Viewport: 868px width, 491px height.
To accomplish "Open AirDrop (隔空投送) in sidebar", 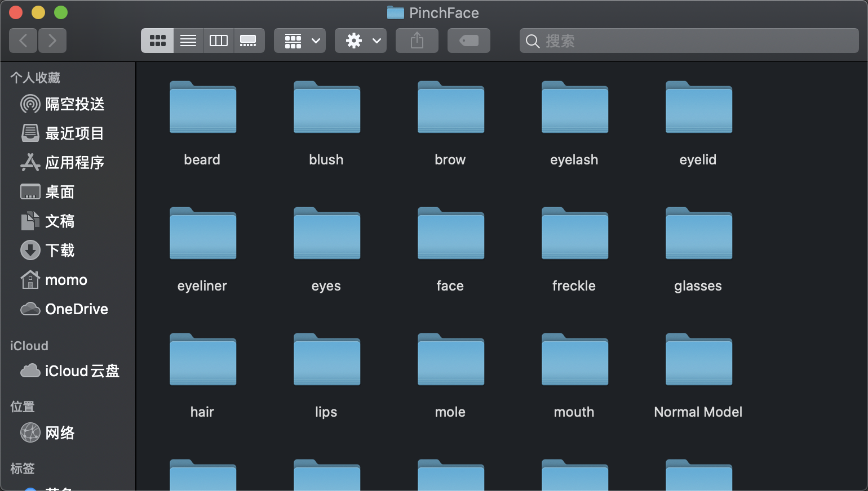I will coord(68,104).
